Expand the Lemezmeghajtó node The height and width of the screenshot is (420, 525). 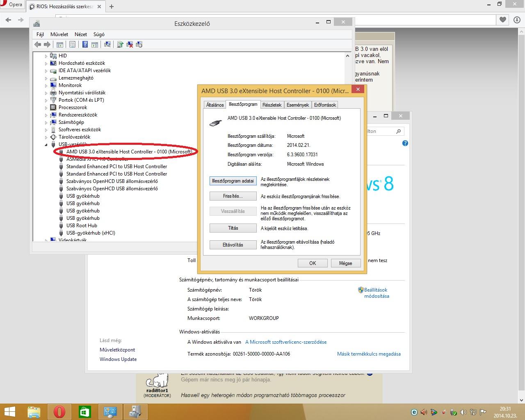click(46, 78)
